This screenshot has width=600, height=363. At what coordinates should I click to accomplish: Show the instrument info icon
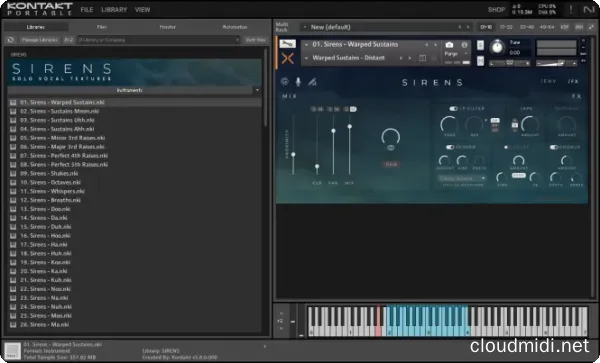coord(464,45)
